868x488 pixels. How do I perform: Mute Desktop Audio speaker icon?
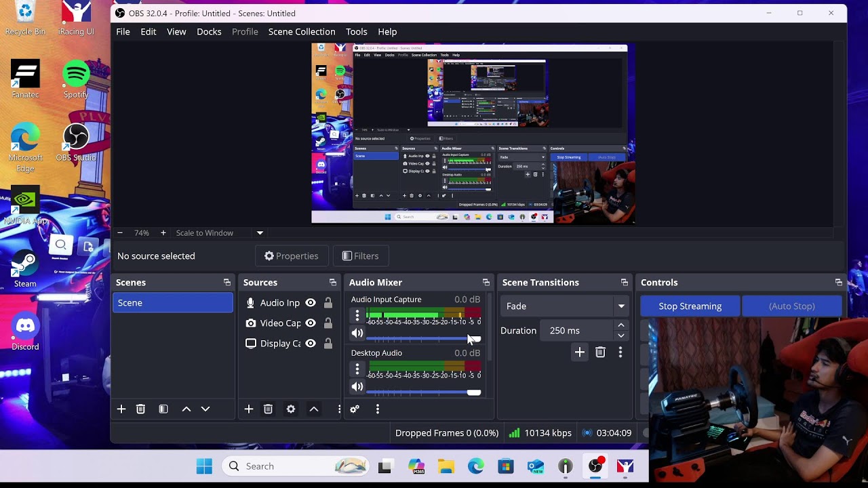[357, 386]
